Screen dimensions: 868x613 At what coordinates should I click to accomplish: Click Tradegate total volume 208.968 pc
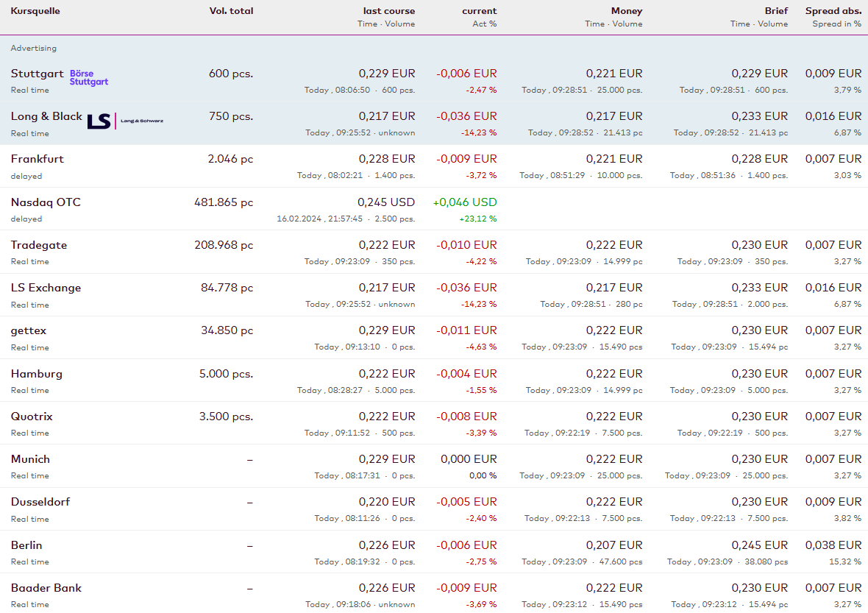click(x=224, y=245)
